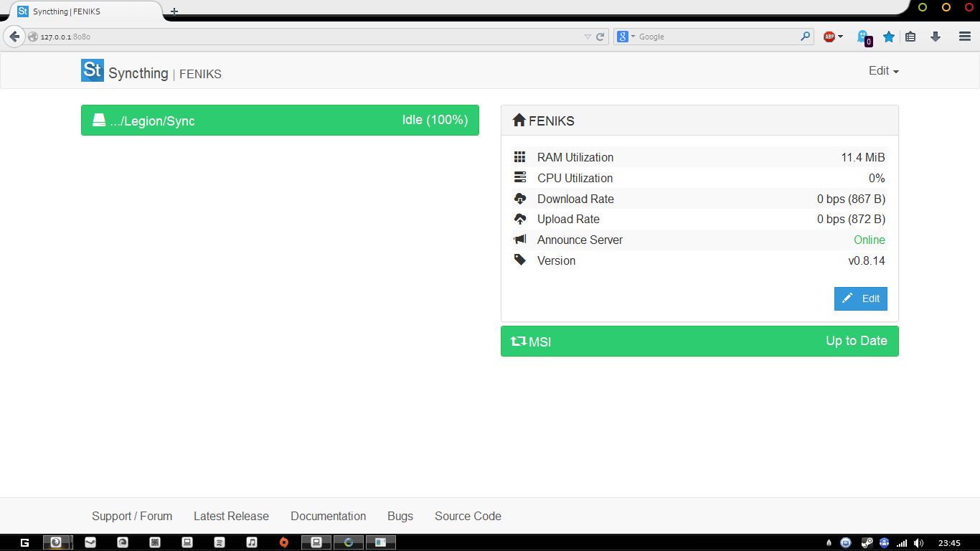Click the search magnifier icon

[x=806, y=37]
